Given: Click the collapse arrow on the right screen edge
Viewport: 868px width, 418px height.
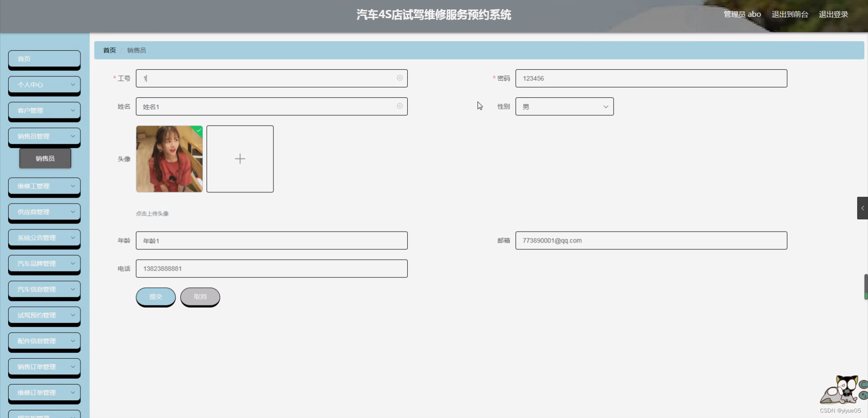Looking at the screenshot, I should [x=863, y=208].
